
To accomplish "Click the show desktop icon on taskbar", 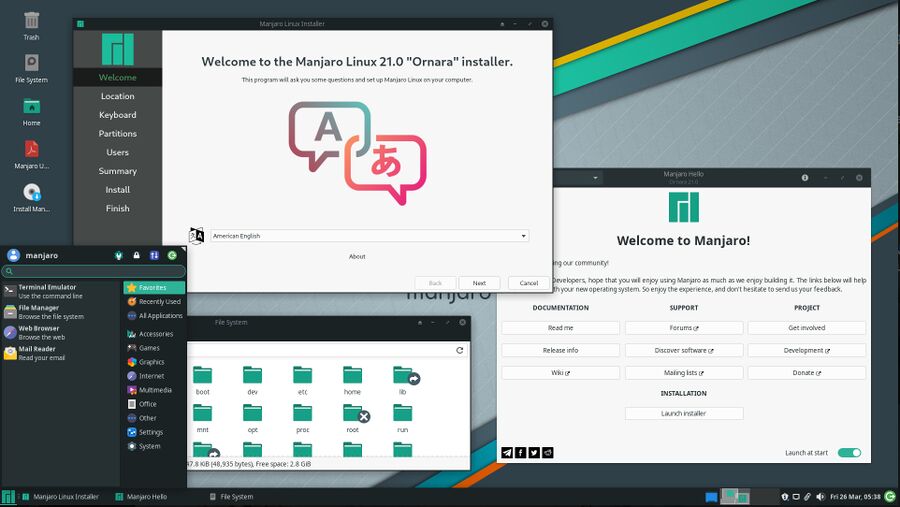I will coord(711,497).
